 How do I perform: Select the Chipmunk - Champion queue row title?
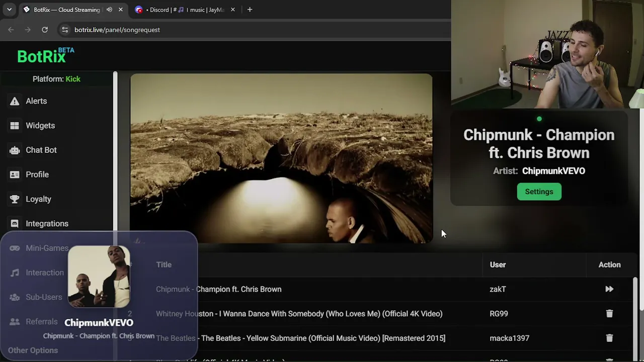tap(218, 289)
